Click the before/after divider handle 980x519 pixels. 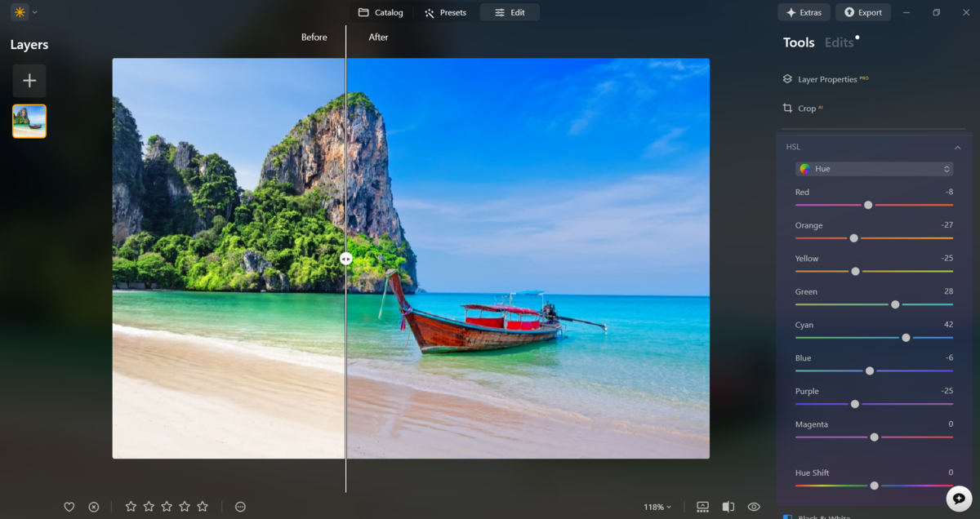point(345,258)
